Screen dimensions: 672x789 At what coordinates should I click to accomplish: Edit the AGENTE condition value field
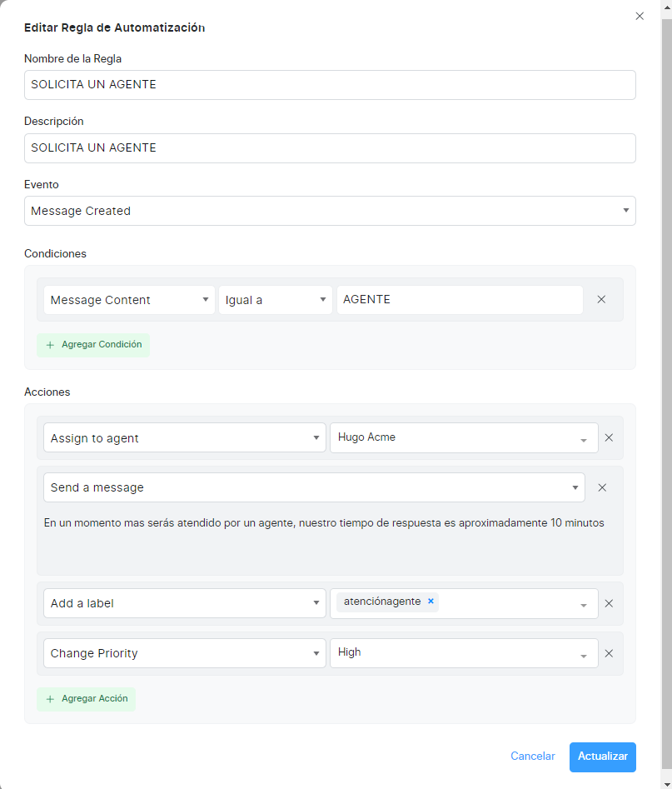459,300
